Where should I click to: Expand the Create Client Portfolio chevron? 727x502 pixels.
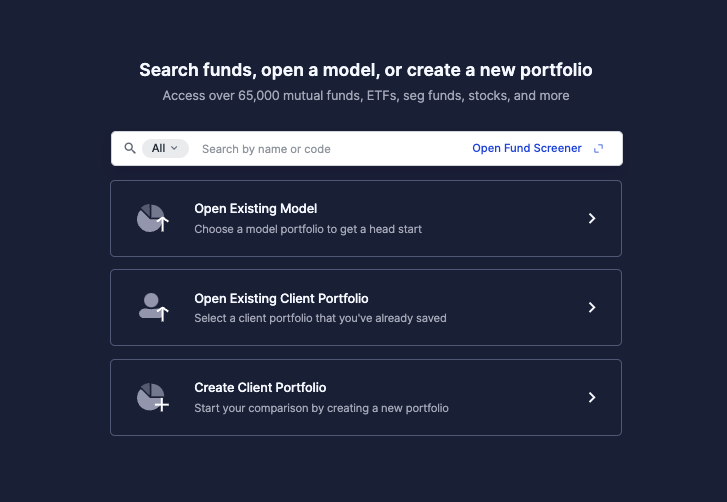click(592, 397)
